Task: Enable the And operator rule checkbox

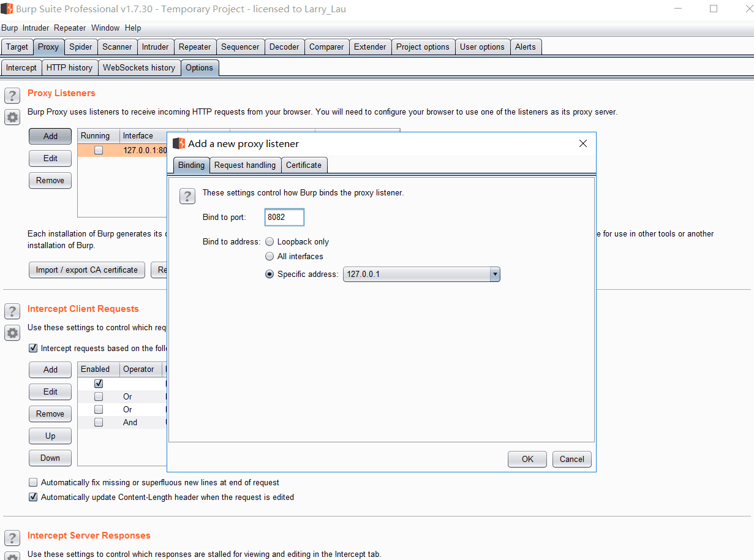Action: 99,422
